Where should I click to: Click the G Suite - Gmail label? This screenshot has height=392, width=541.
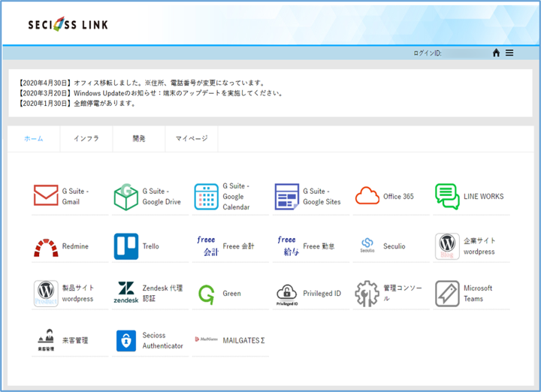75,196
